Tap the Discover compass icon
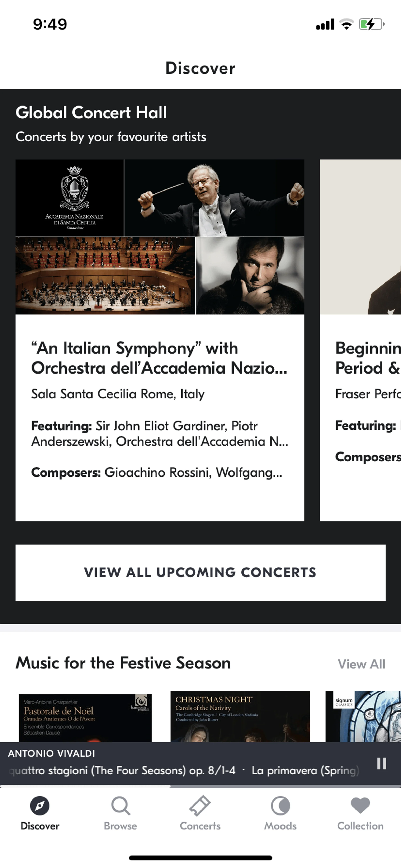 40,806
